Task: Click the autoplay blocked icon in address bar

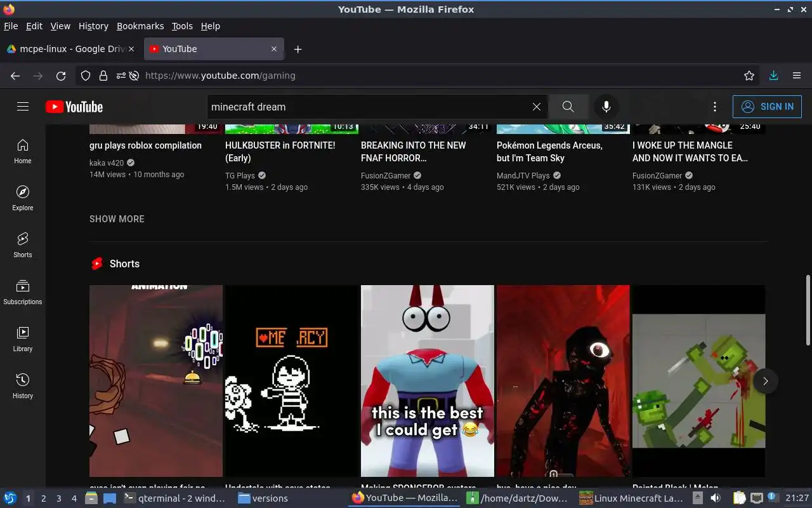Action: pyautogui.click(x=134, y=76)
